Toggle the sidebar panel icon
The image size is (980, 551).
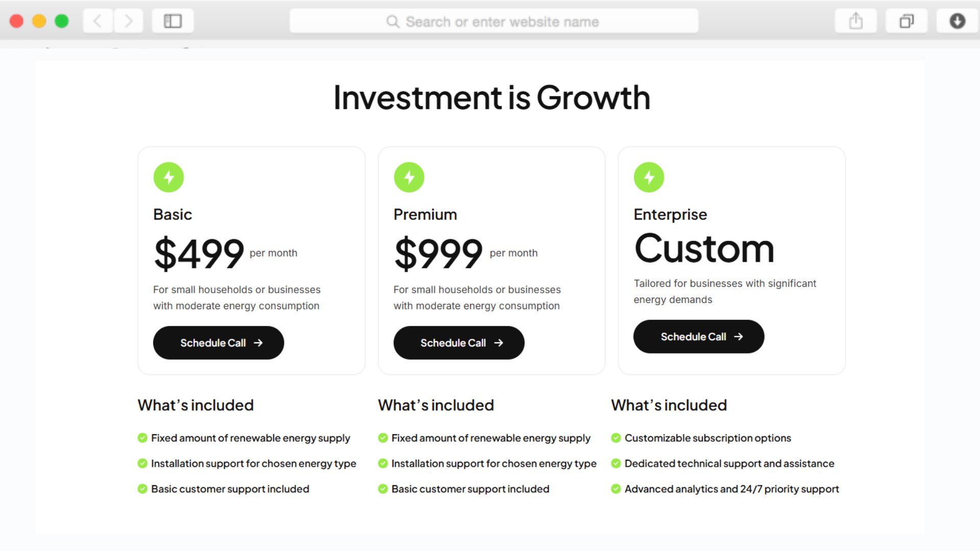(173, 21)
